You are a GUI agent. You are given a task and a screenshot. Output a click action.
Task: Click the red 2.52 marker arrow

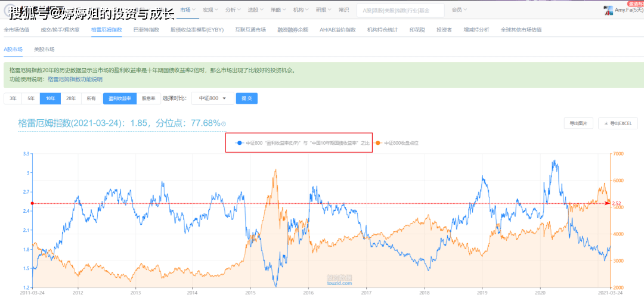coord(609,203)
